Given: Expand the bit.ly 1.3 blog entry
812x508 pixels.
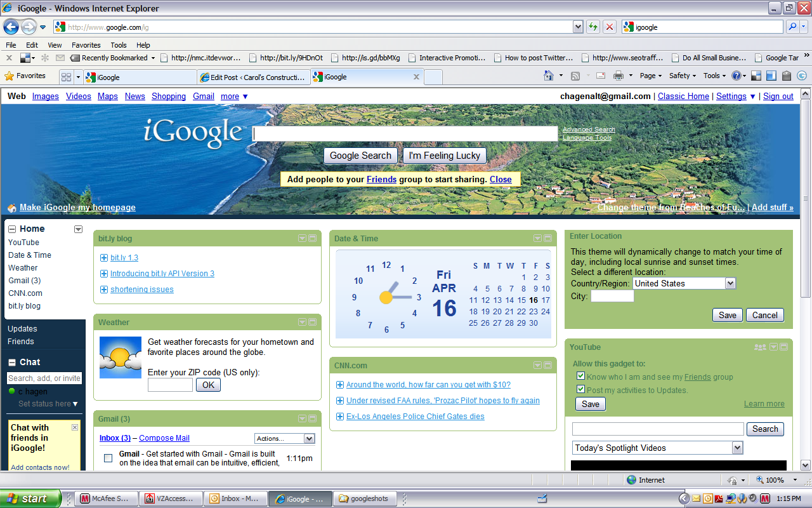Looking at the screenshot, I should [104, 258].
